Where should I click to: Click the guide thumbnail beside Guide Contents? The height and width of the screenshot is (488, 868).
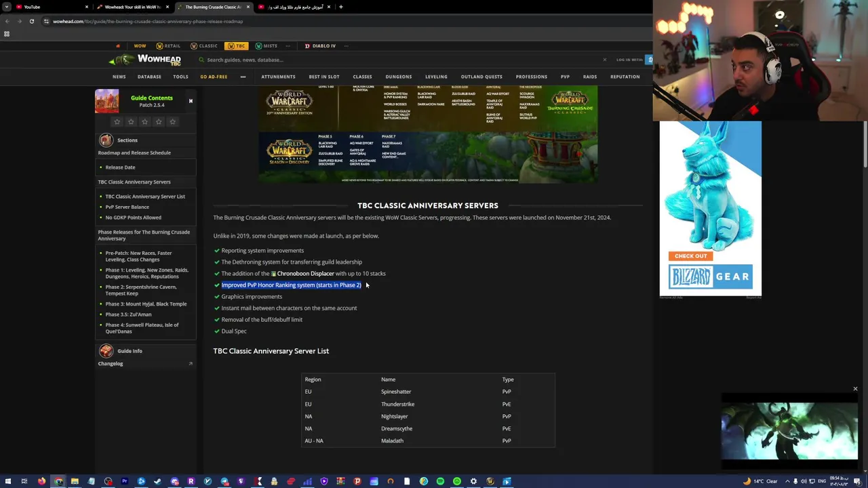[106, 101]
